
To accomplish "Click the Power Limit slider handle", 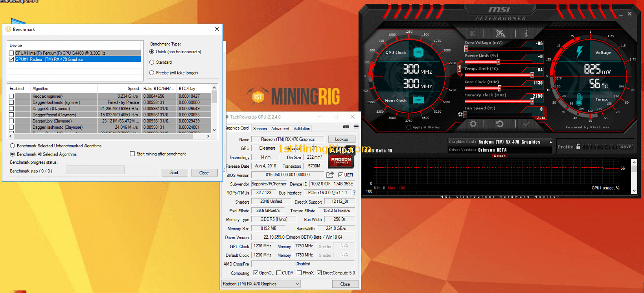I will pos(499,62).
